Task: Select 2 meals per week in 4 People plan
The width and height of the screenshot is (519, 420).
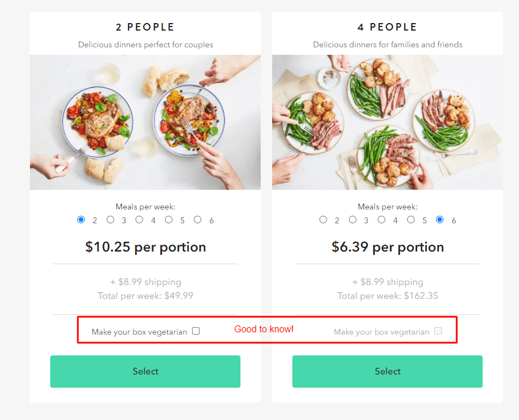Action: [x=323, y=220]
